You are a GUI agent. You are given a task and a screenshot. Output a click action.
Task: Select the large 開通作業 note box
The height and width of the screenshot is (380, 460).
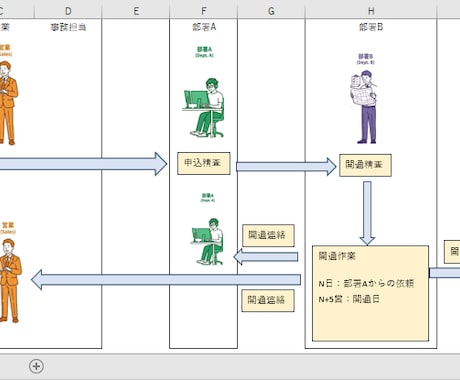click(x=370, y=293)
